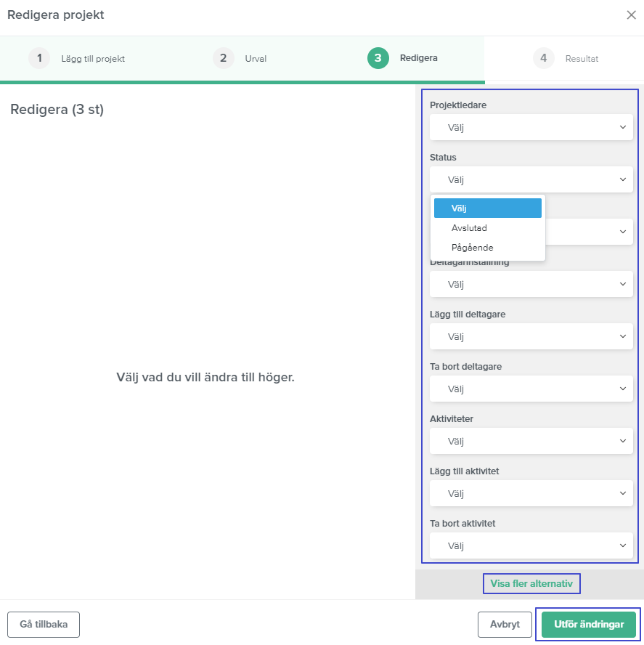This screenshot has height=645, width=644.
Task: Click 'Välj vad du vill ändra till höger.' text
Action: pyautogui.click(x=205, y=377)
